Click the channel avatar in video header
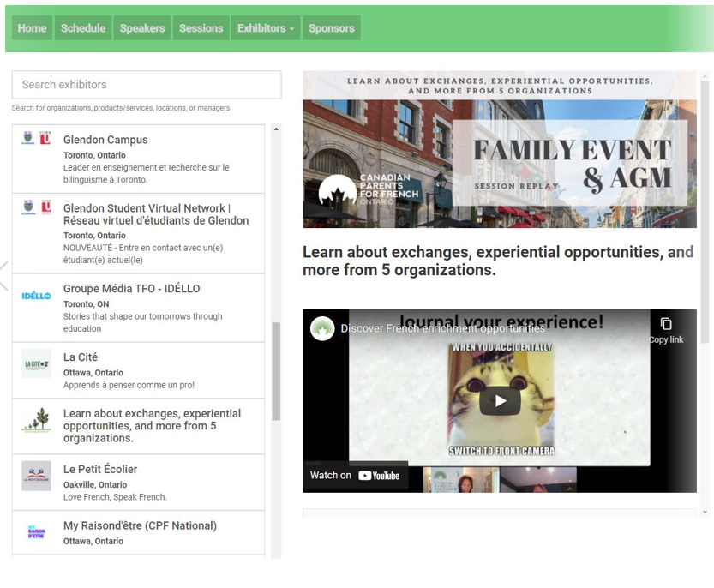Viewport: 714px width, 588px height. pos(322,328)
